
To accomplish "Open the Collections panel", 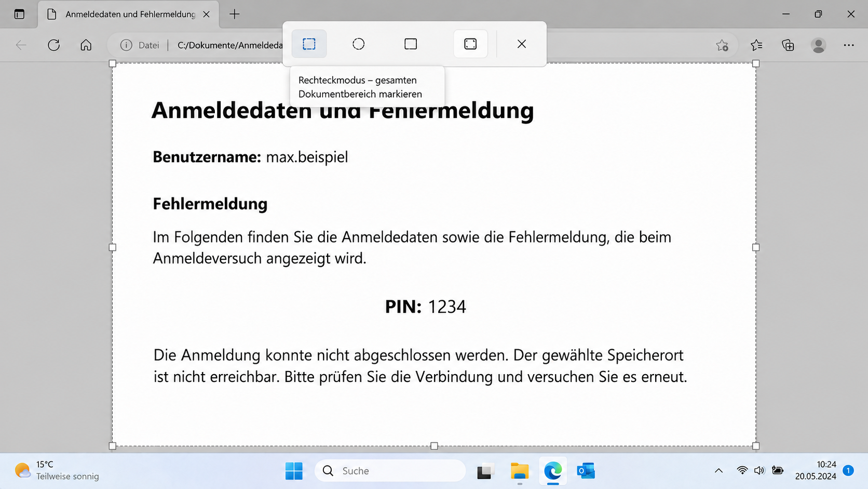I will click(788, 45).
